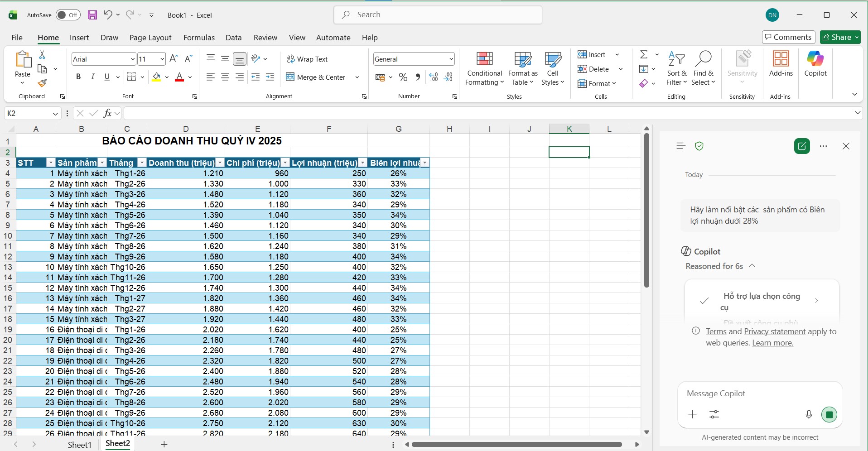
Task: Stop Copilot response generation
Action: [829, 414]
